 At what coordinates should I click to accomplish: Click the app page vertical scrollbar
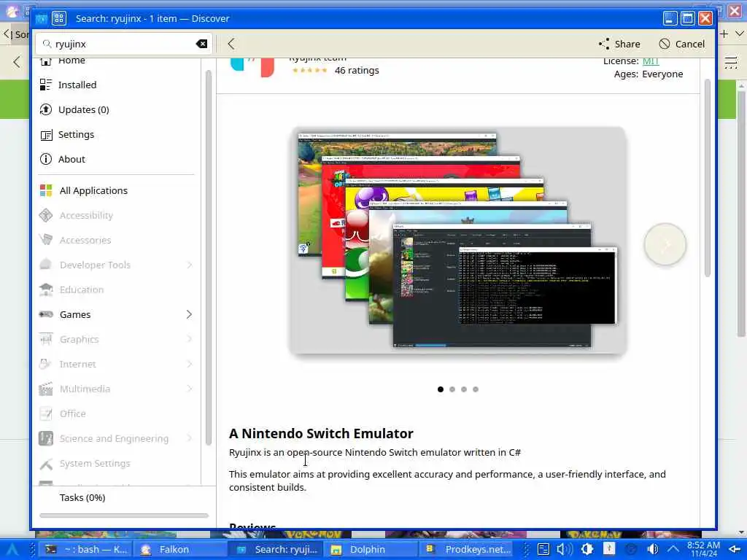(707, 178)
